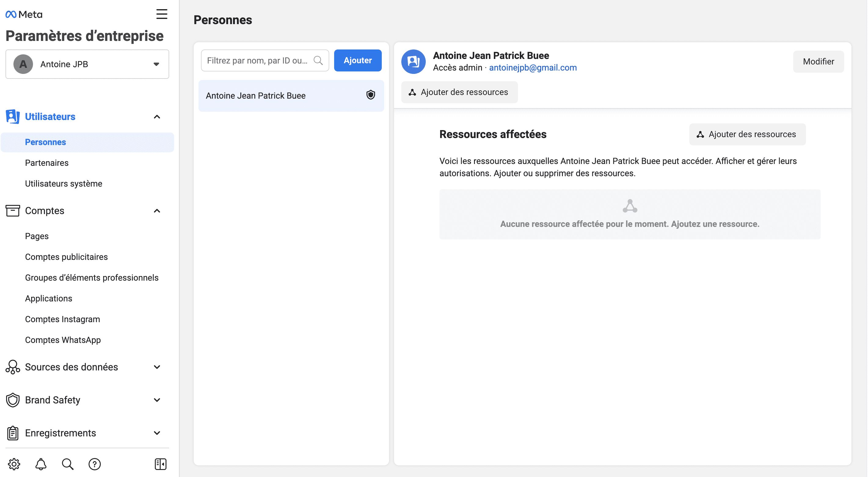
Task: Select Antoine Jean Patrick Buee in people list
Action: (x=291, y=96)
